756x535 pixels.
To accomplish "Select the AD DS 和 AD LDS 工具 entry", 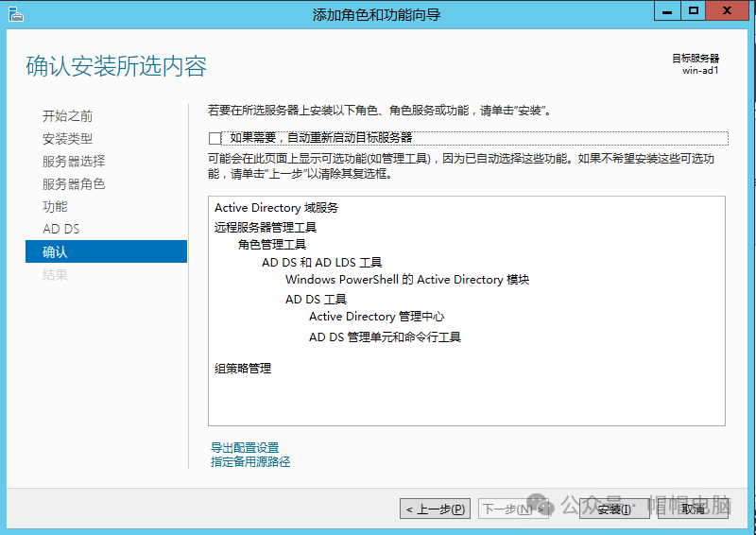I will coord(321,263).
